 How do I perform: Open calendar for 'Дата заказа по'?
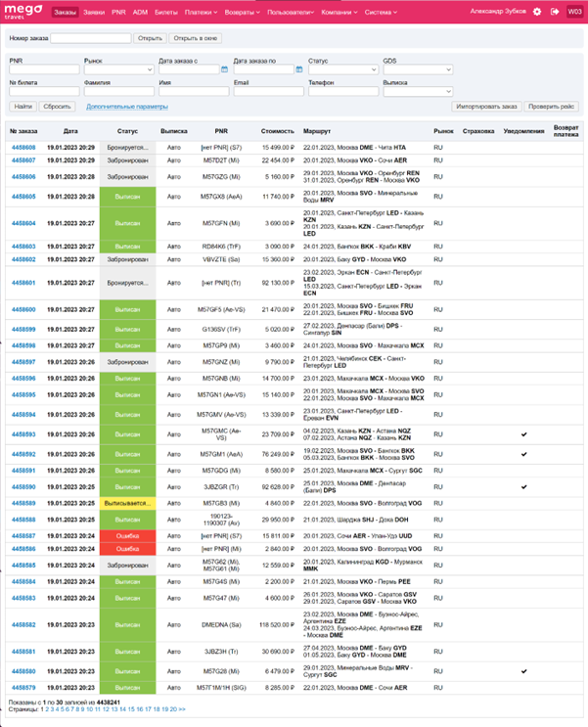(x=299, y=69)
